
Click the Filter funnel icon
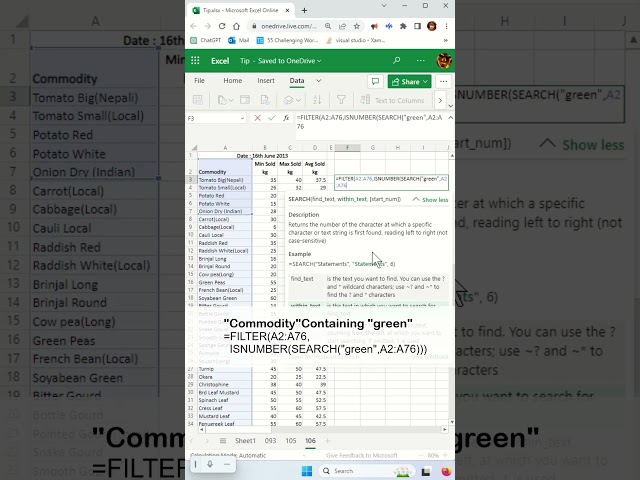pos(341,100)
